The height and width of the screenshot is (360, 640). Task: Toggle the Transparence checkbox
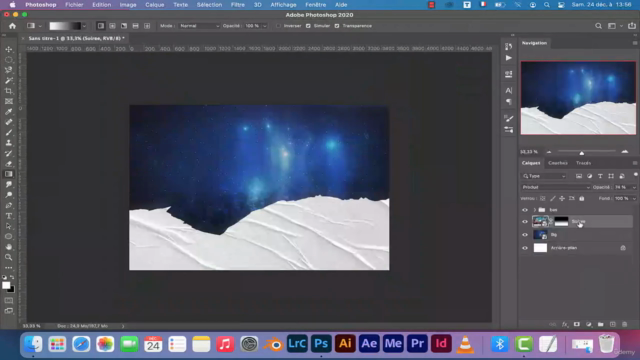[337, 26]
